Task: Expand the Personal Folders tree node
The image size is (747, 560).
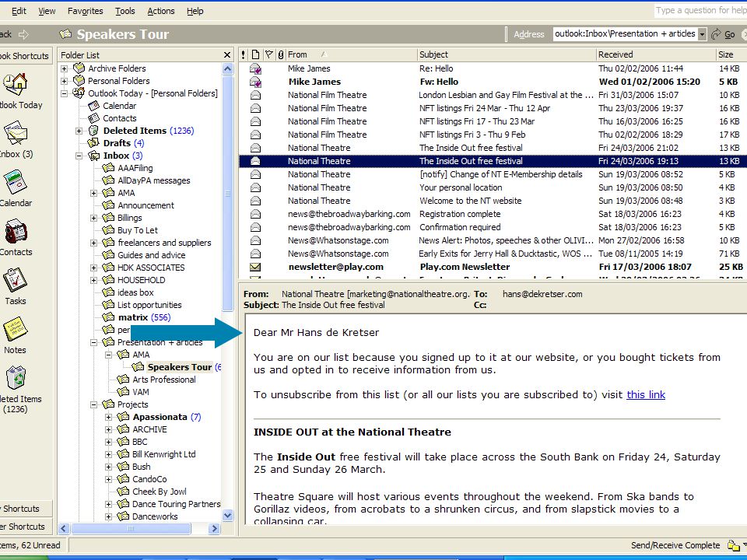Action: [x=65, y=81]
